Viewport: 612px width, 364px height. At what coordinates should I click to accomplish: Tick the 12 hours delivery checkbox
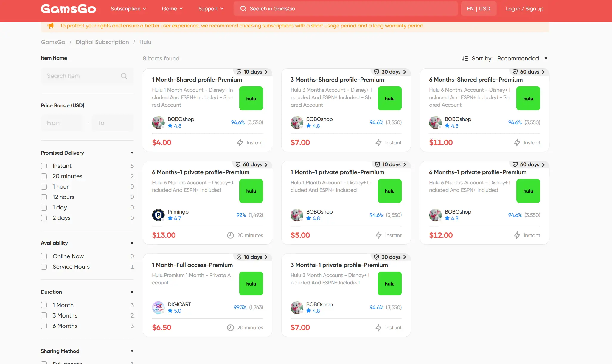pos(44,197)
